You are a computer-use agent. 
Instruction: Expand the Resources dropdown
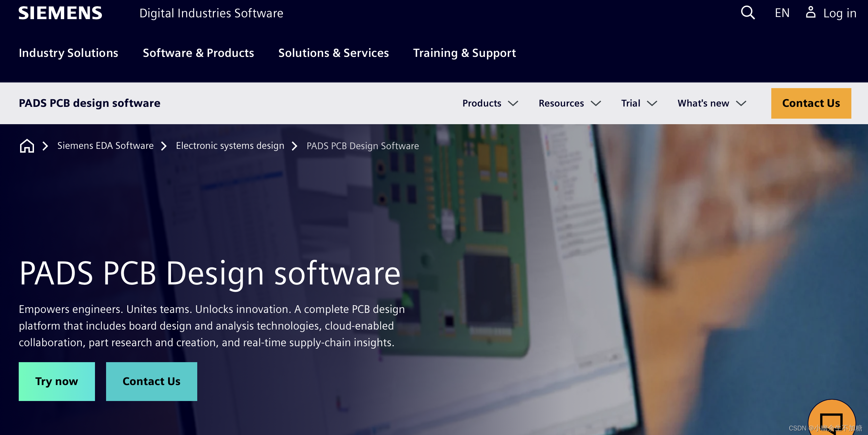click(x=570, y=103)
